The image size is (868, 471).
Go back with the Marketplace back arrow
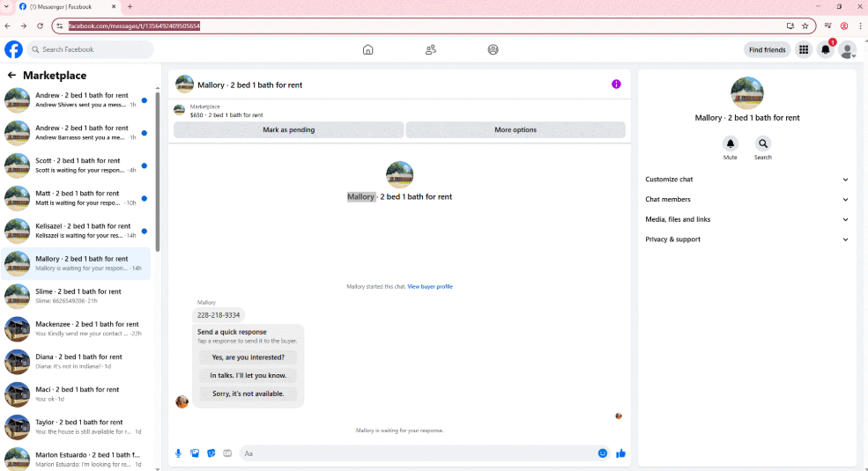[x=11, y=75]
